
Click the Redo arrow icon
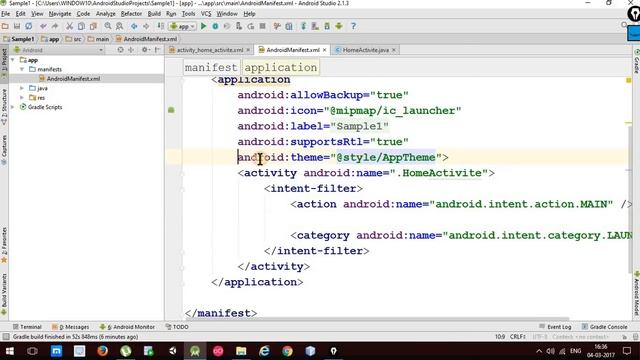pos(55,26)
